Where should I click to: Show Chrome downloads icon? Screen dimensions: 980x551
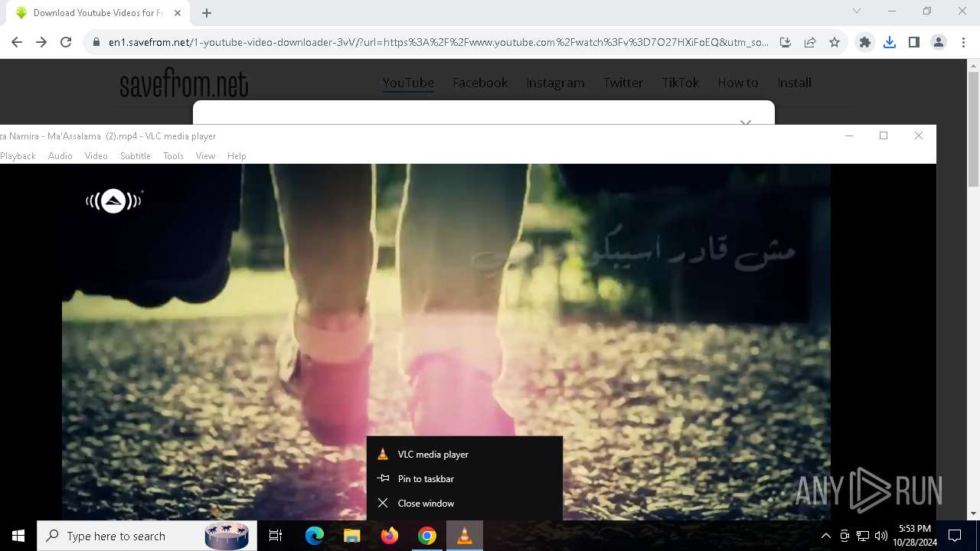pyautogui.click(x=890, y=43)
